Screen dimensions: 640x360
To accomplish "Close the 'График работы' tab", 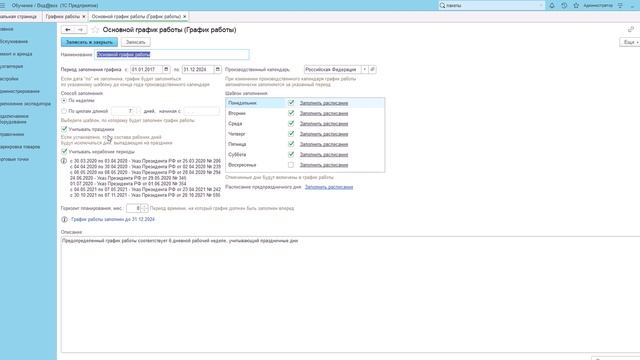I will point(84,16).
